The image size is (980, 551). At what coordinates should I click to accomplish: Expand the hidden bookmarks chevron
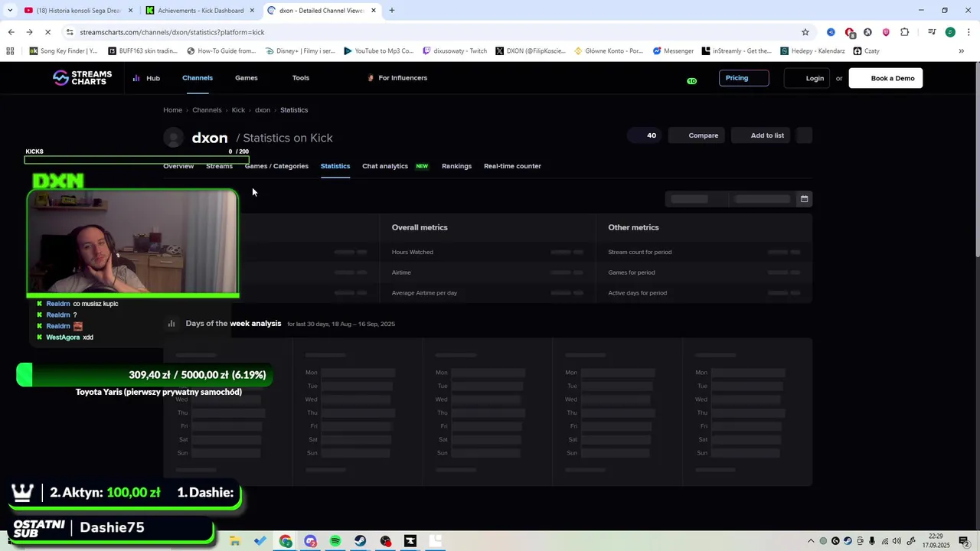click(x=961, y=51)
